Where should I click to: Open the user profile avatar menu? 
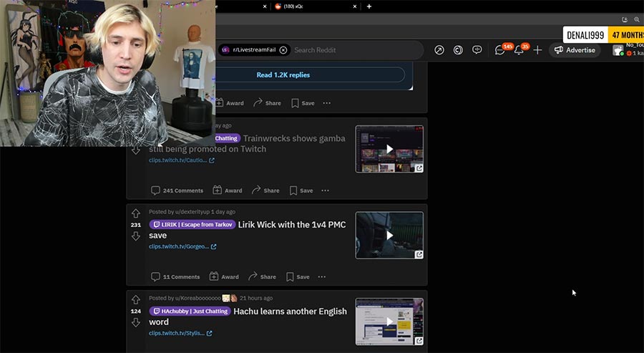[x=618, y=51]
